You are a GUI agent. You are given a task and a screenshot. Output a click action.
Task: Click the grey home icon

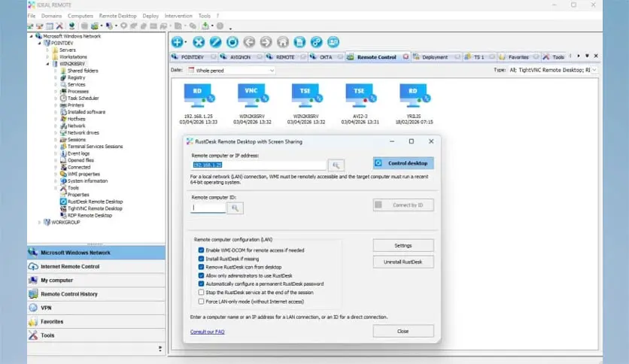283,41
